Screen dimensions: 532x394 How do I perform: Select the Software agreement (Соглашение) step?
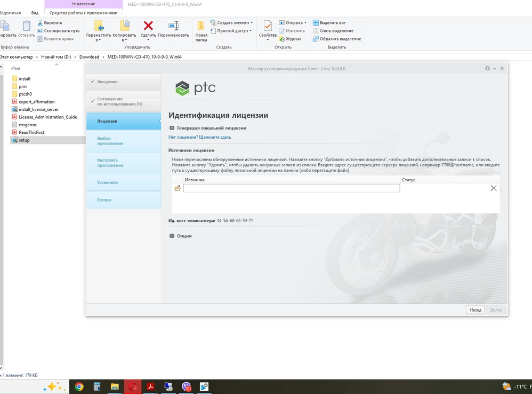124,101
